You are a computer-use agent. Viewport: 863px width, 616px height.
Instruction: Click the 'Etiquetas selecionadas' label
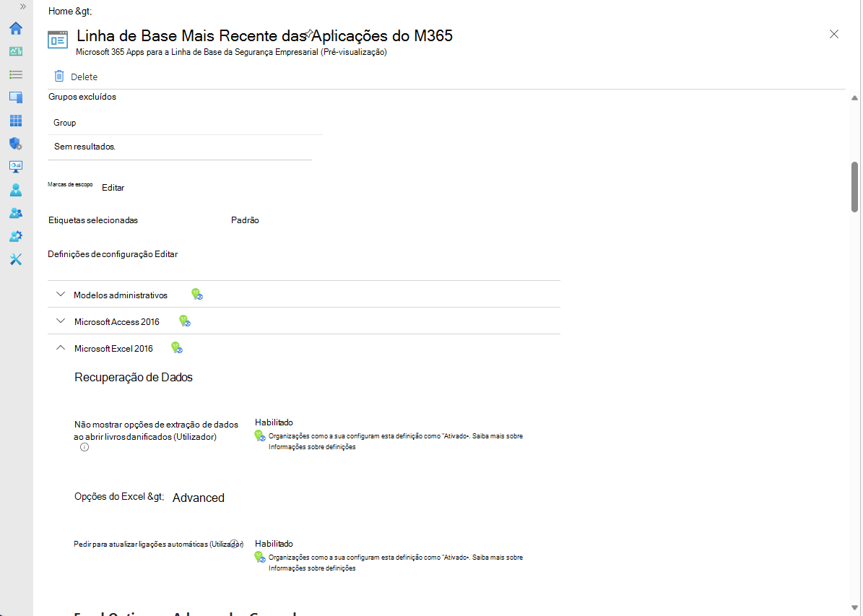click(93, 220)
